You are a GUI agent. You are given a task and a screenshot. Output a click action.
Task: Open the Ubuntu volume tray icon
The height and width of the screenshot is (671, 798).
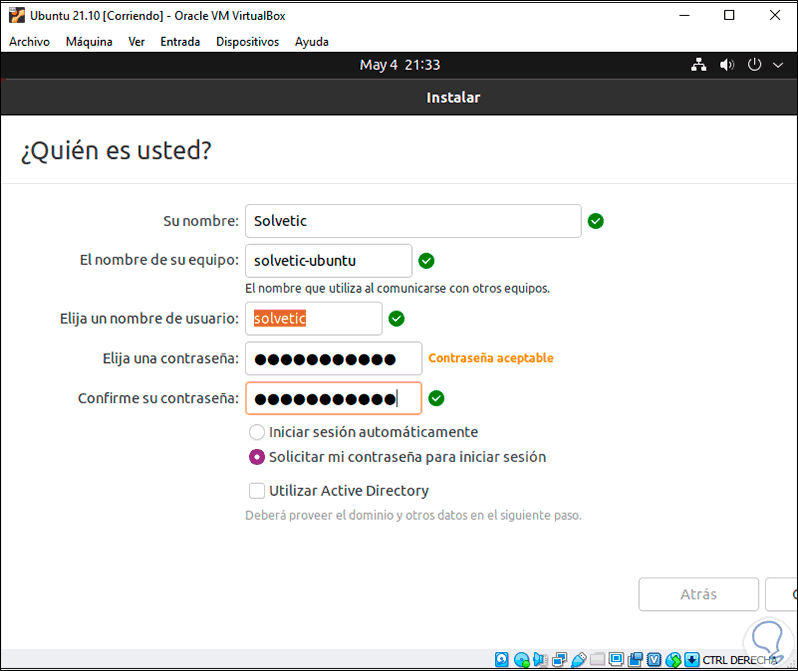point(727,65)
